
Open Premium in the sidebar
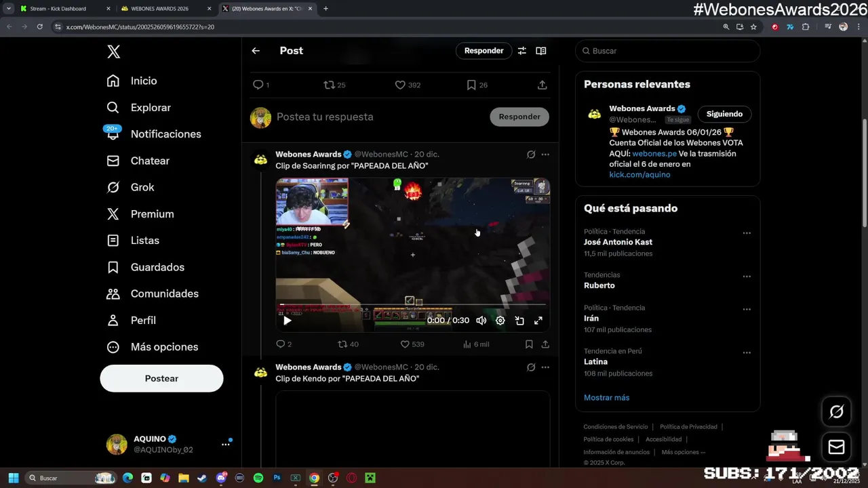pos(140,213)
